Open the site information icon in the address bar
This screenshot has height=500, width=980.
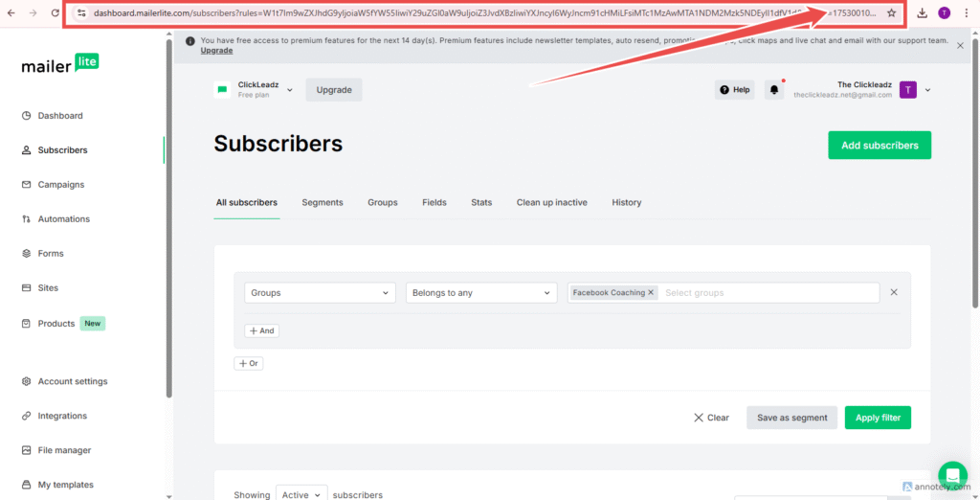[x=80, y=12]
